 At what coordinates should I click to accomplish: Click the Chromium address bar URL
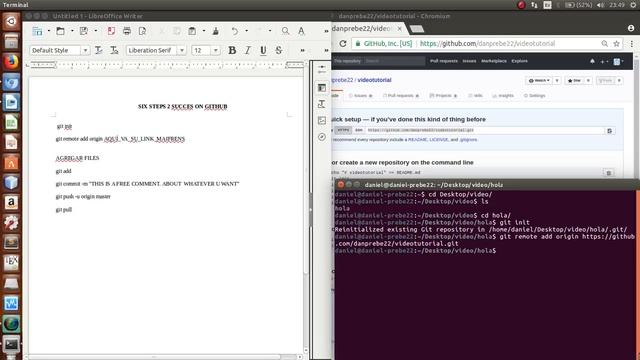click(487, 44)
